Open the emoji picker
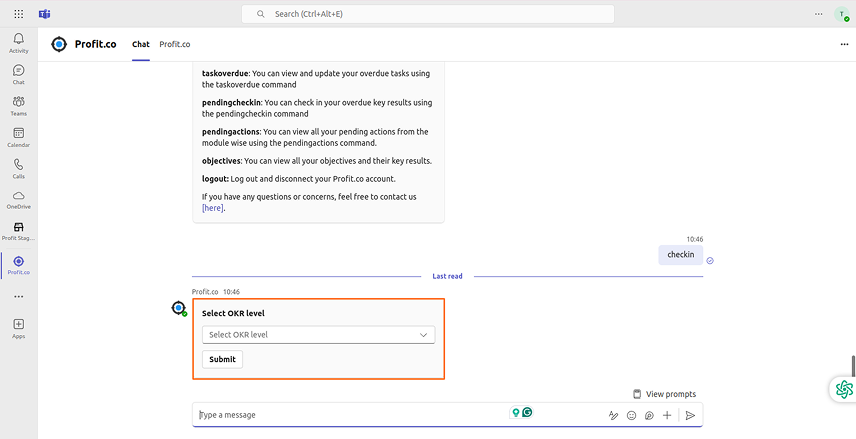The image size is (856, 439). pos(632,415)
